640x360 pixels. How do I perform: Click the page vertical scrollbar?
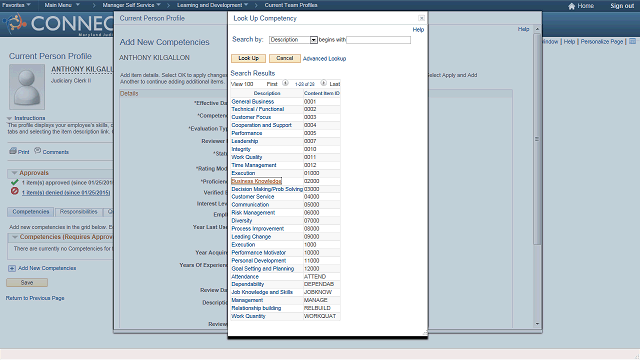point(537,139)
